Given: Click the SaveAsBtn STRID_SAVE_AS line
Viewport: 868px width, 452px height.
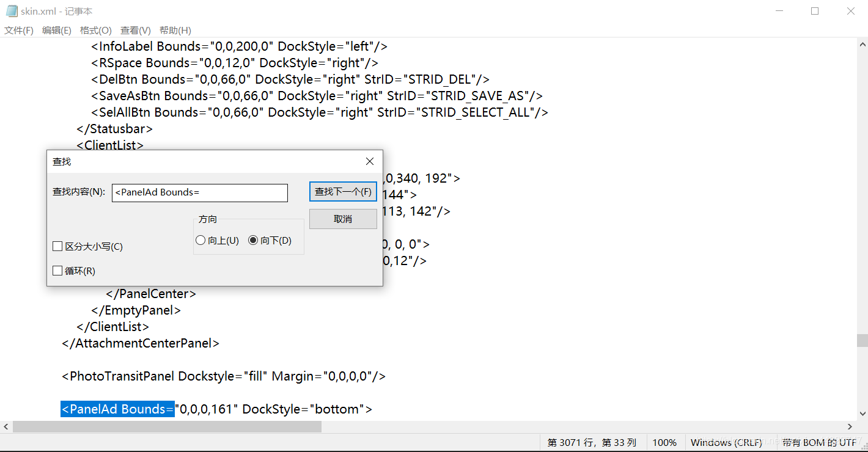Looking at the screenshot, I should coord(317,96).
